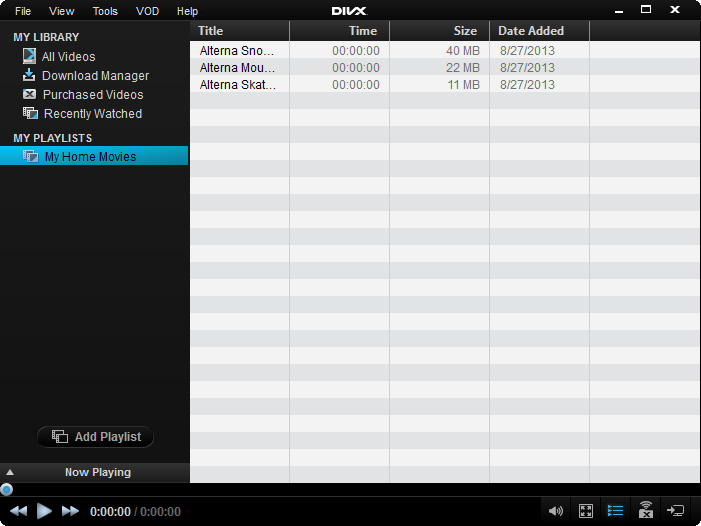Toggle the playlist library view icon
Screen dimensions: 701x526
(616, 510)
